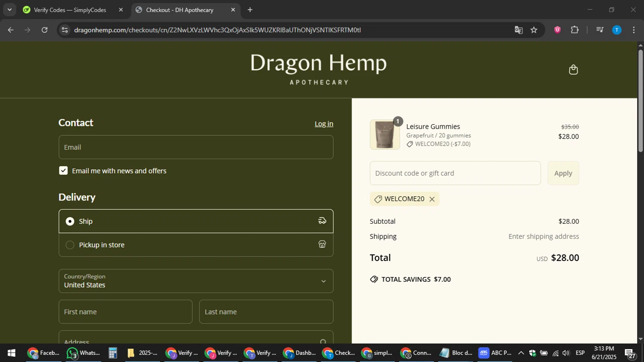
Task: Open the Calculator taskbar icon
Action: click(x=112, y=353)
